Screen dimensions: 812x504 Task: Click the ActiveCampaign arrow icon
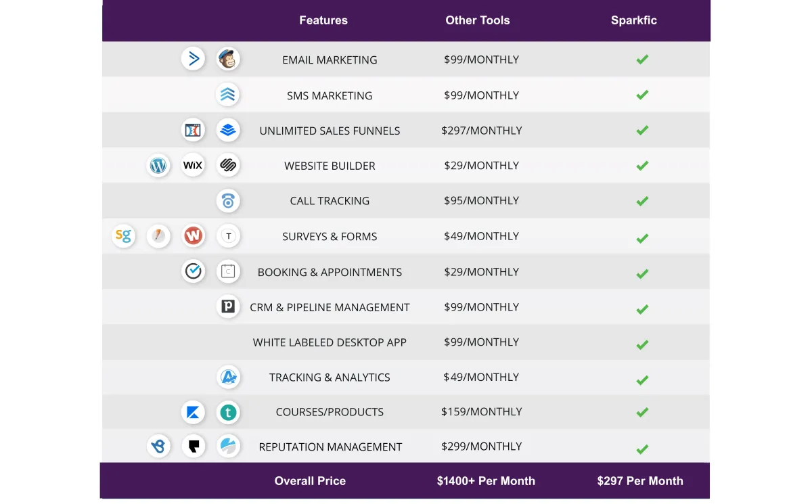(194, 59)
